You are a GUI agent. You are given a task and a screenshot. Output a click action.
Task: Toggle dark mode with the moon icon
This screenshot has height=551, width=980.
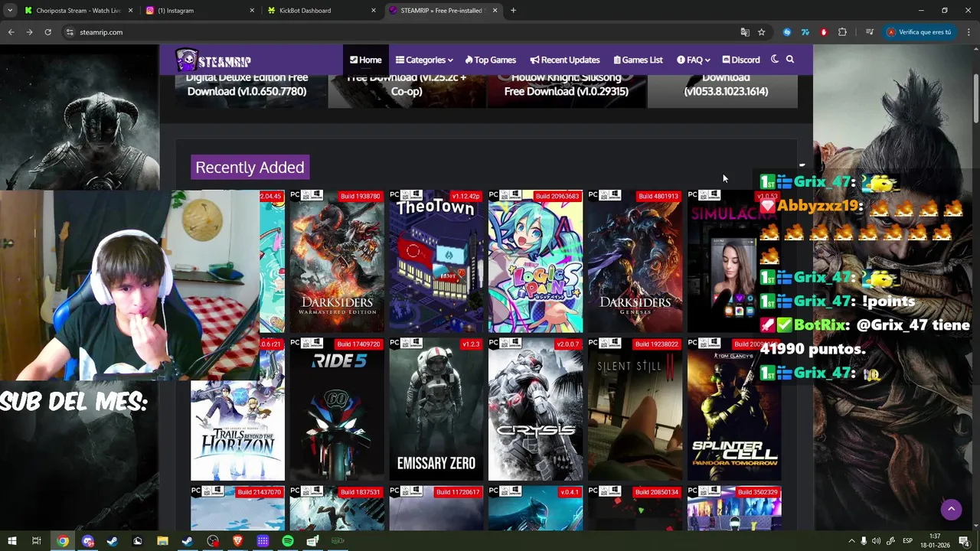[x=775, y=60]
